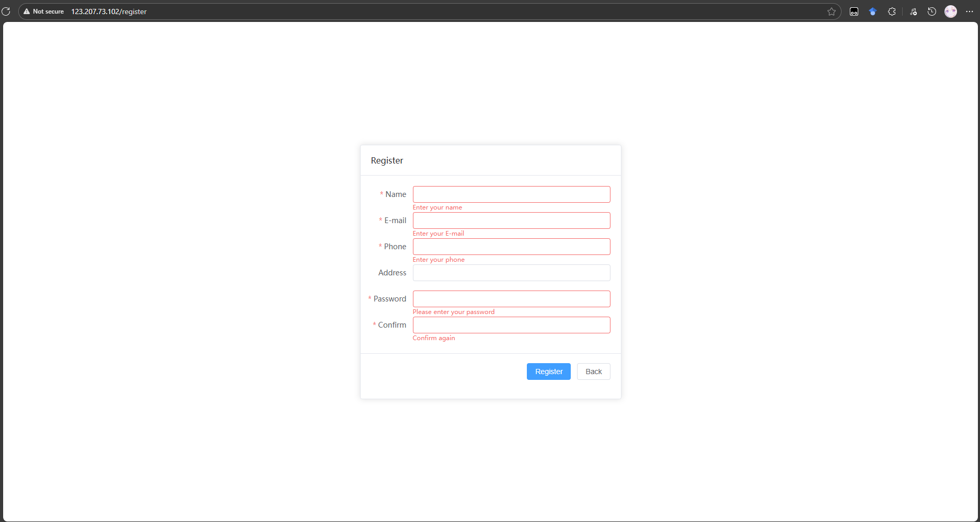This screenshot has width=980, height=522.
Task: Open the media playback controls icon
Action: click(x=913, y=11)
